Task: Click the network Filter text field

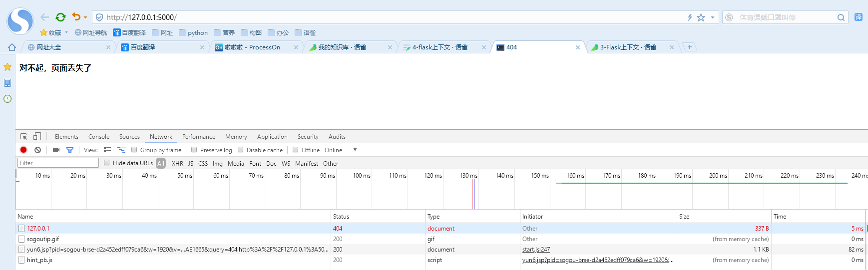Action: click(x=58, y=163)
